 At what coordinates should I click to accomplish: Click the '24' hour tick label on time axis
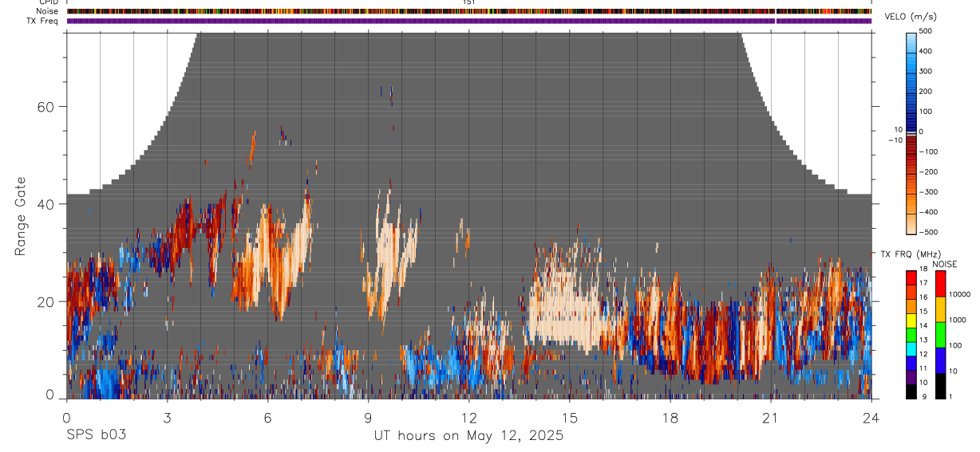coord(871,417)
